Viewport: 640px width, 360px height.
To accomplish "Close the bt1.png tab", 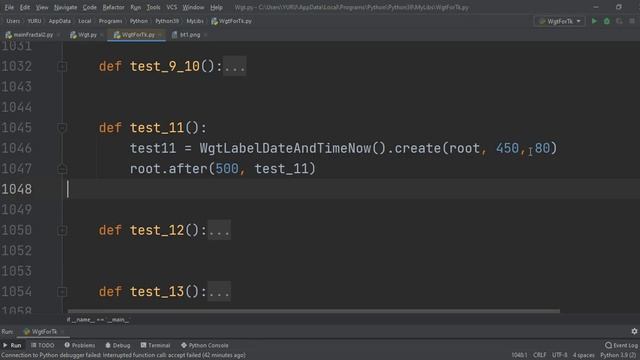I will tap(205, 35).
